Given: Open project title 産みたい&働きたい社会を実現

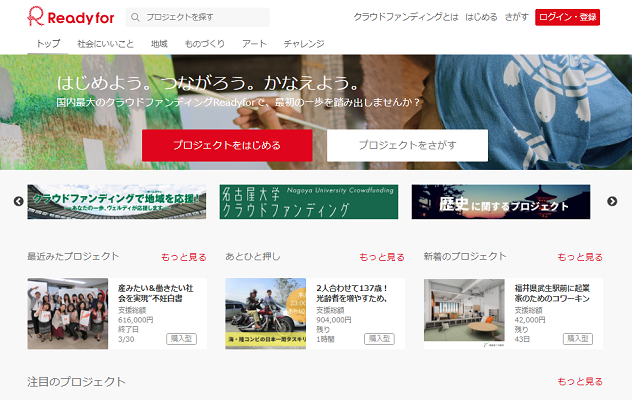Looking at the screenshot, I should click(x=156, y=293).
